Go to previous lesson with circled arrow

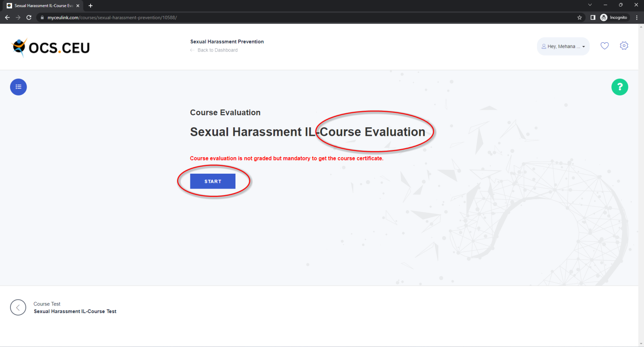click(18, 308)
